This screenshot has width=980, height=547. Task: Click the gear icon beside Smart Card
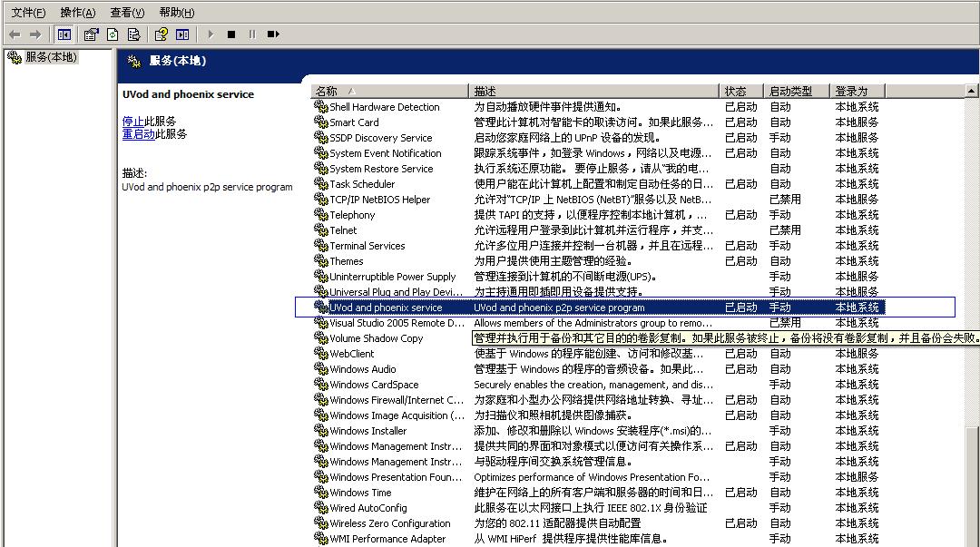click(320, 122)
